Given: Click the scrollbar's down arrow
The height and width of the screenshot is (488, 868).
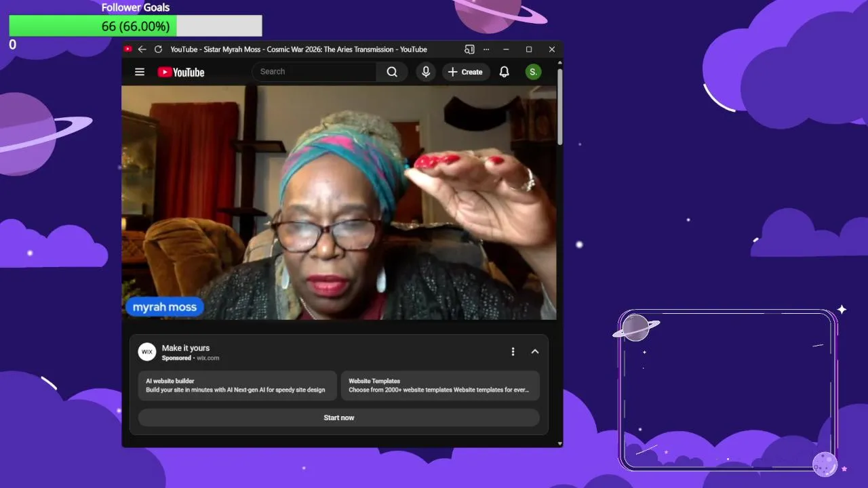Looking at the screenshot, I should click(559, 443).
